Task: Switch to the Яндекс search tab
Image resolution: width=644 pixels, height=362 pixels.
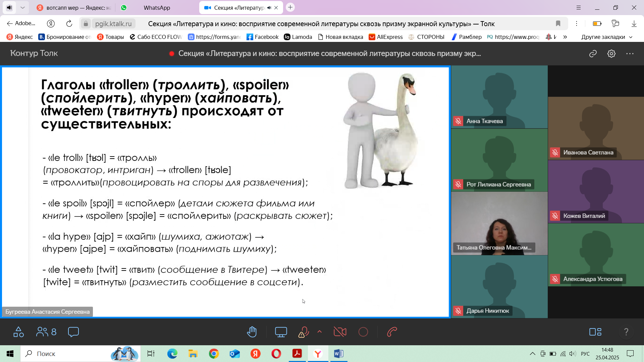Action: (x=73, y=8)
